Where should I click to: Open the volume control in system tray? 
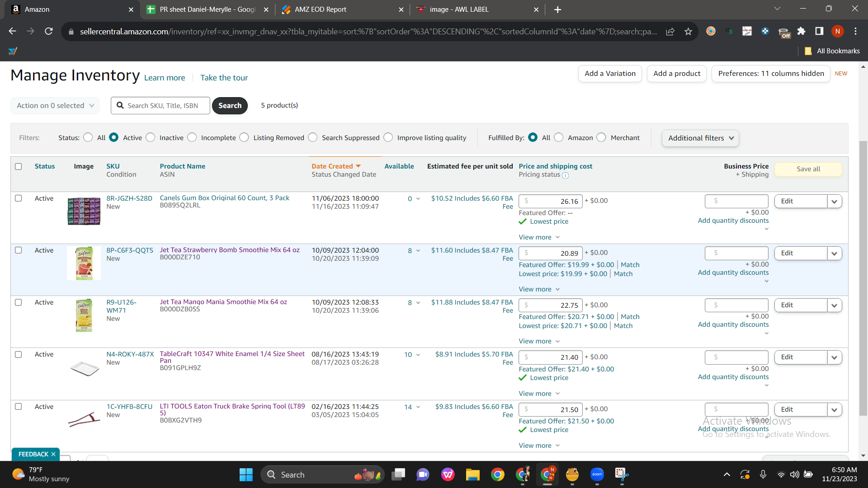pyautogui.click(x=794, y=474)
